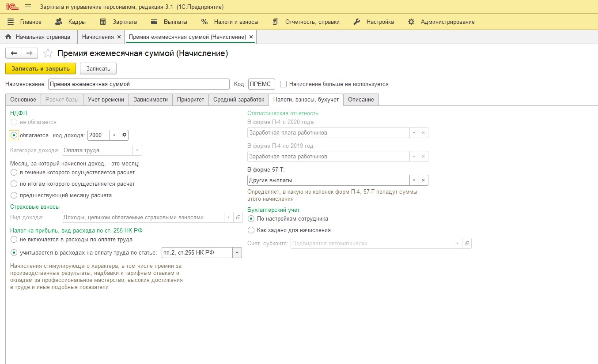Expand the 'В форме 57-Т' dropdown

(414, 180)
